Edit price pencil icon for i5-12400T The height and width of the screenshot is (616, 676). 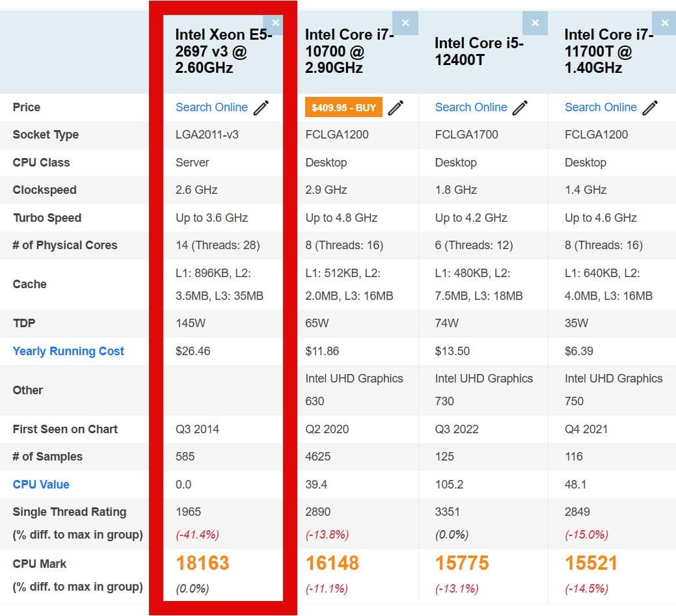point(520,107)
